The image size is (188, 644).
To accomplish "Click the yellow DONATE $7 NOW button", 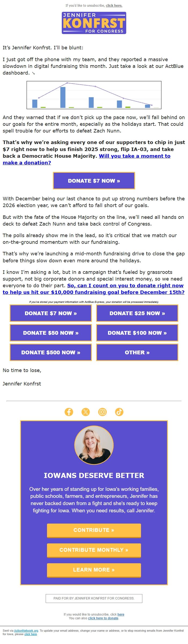I will [93, 181].
